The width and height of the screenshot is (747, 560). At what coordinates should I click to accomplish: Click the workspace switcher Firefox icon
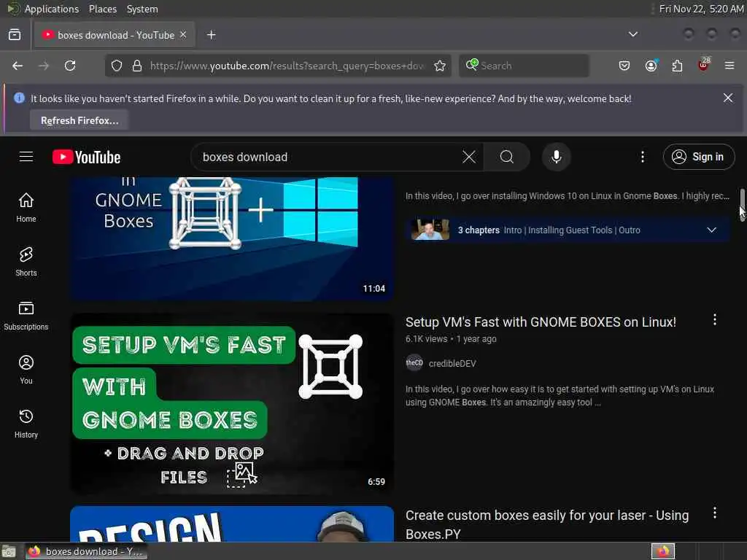tap(663, 551)
